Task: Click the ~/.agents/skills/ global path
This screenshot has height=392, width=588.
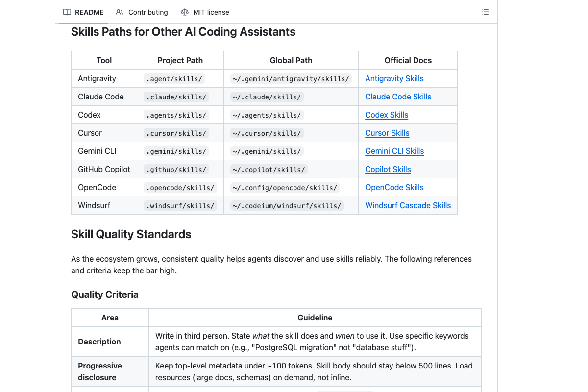Action: [267, 115]
